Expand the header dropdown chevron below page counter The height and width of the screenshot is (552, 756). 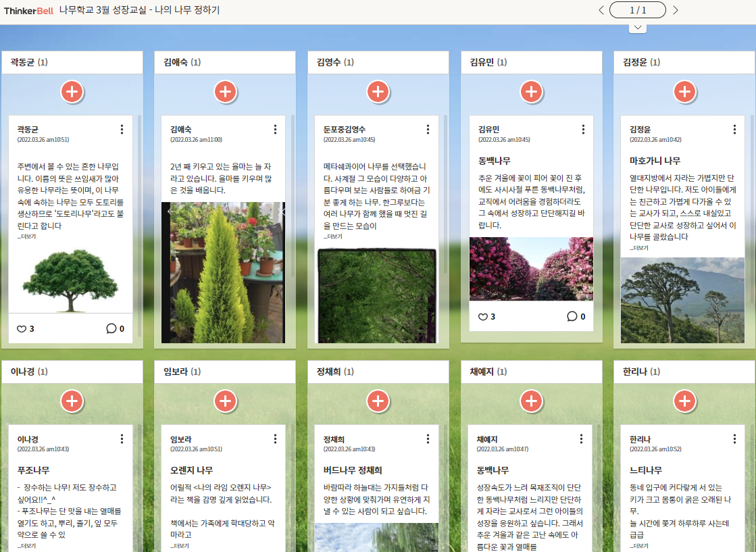(638, 28)
